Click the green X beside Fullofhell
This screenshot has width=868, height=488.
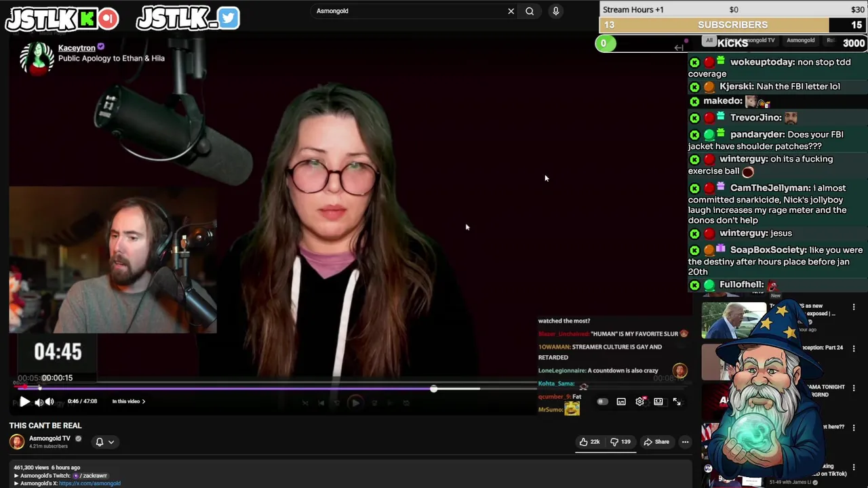coord(694,285)
